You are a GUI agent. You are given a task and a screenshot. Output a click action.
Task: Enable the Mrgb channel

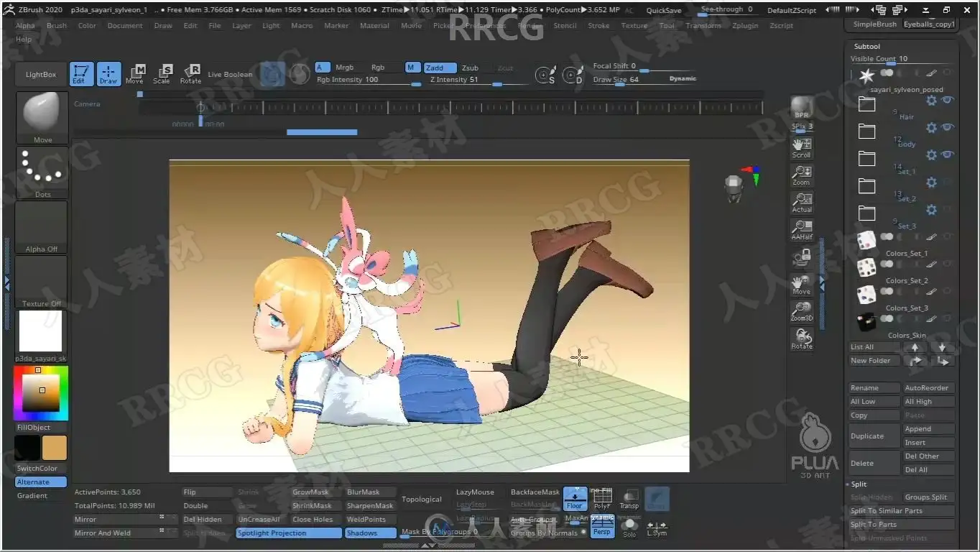(345, 68)
